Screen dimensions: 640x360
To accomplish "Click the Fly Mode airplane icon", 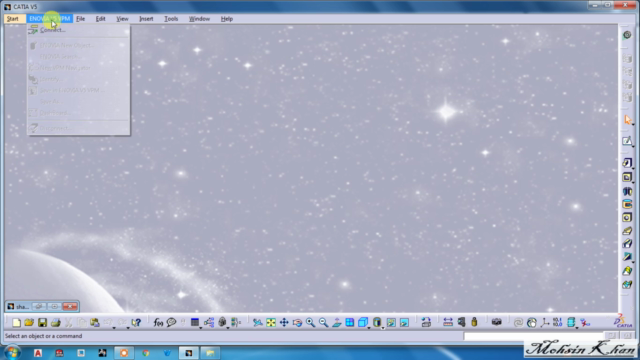I will pyautogui.click(x=258, y=322).
